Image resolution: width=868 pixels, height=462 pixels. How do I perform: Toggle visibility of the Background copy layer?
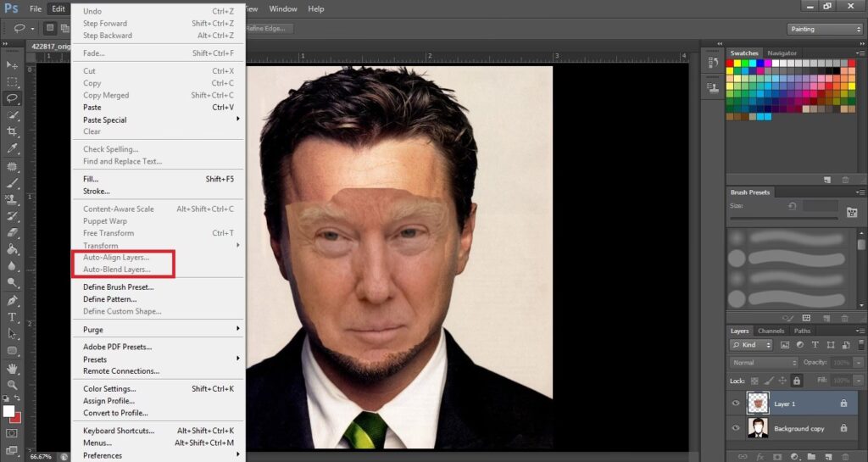point(735,429)
